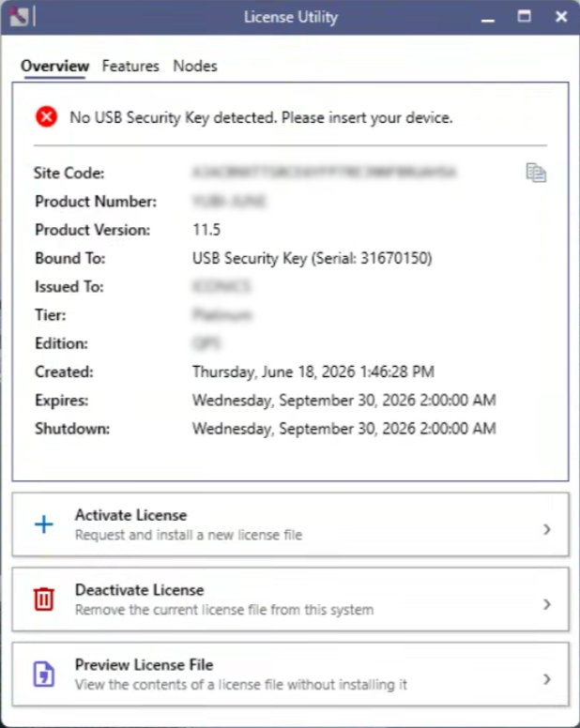The height and width of the screenshot is (728, 580).
Task: Select the Shutdown date value
Action: click(344, 428)
